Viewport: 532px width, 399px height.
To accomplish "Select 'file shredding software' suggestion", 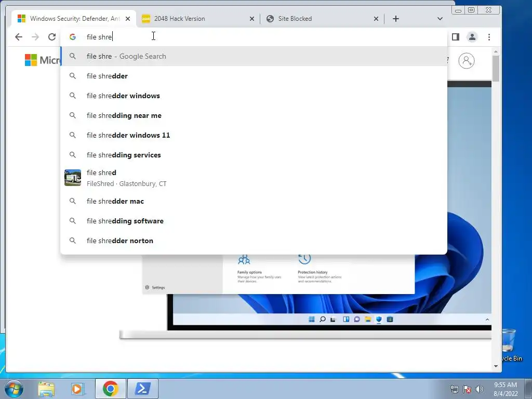I will click(254, 221).
